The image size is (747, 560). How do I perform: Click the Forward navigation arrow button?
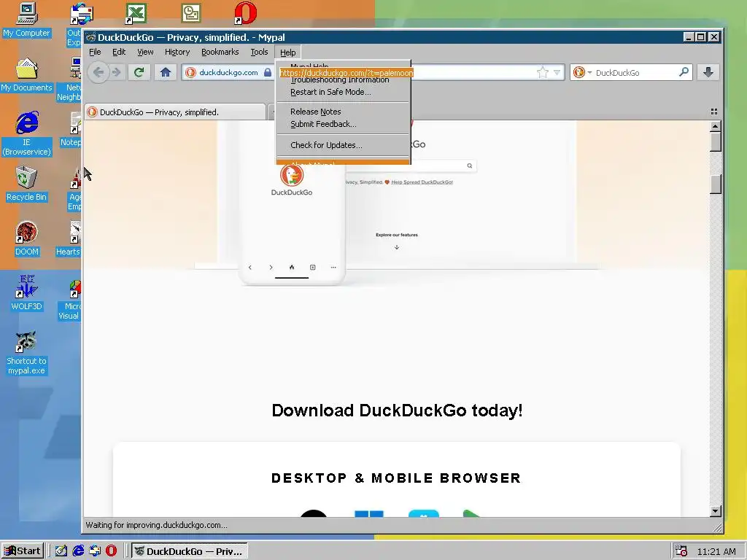coord(116,72)
